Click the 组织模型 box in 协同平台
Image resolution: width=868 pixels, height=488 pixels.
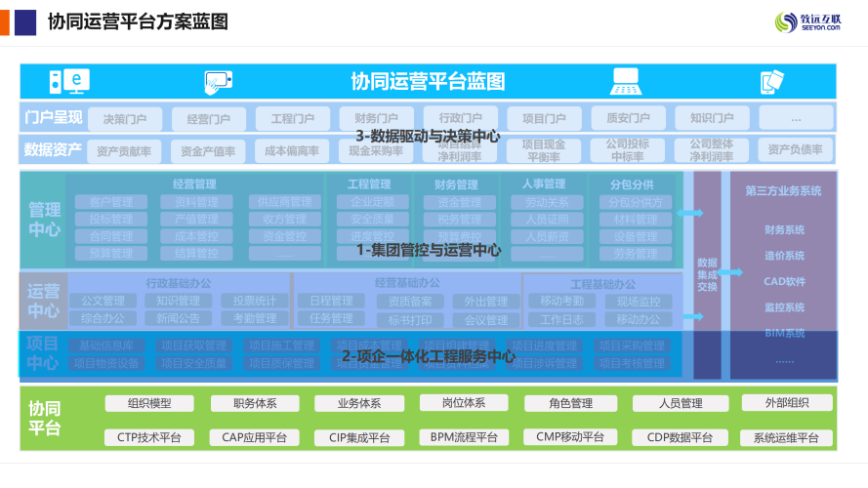pos(149,403)
